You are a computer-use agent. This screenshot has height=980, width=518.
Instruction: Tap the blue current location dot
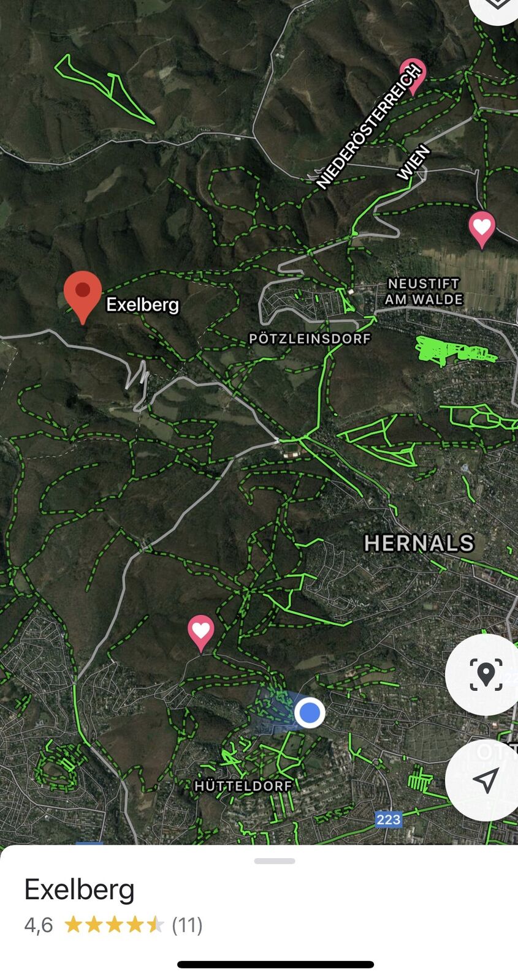pos(310,713)
